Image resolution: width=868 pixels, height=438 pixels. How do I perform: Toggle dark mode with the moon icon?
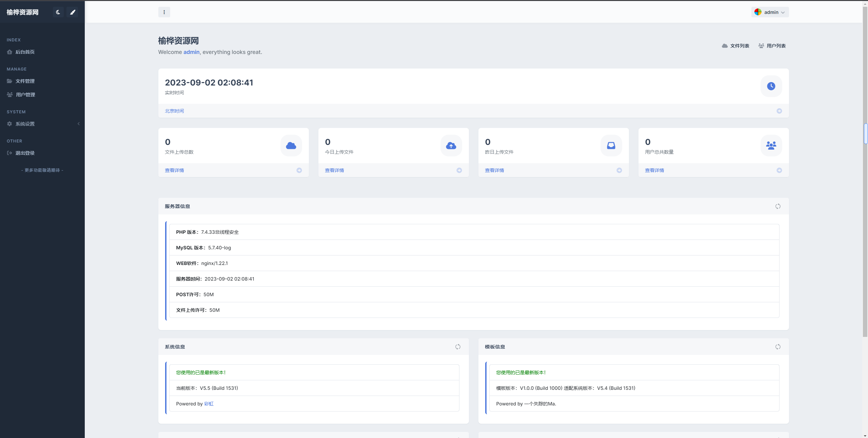click(58, 12)
